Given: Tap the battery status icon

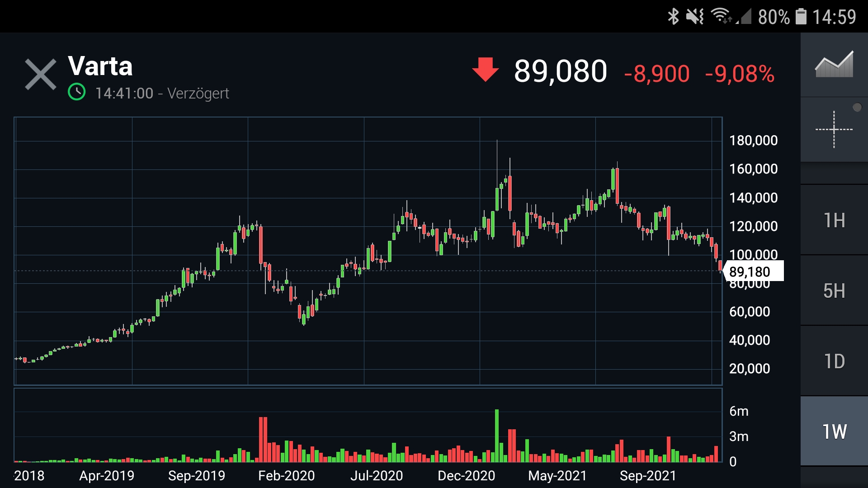Looking at the screenshot, I should point(801,17).
